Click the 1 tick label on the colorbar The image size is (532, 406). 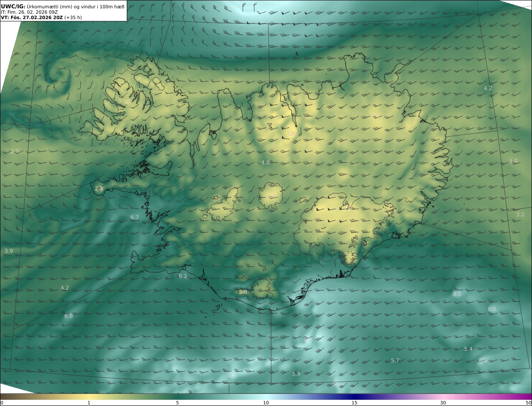coord(89,403)
